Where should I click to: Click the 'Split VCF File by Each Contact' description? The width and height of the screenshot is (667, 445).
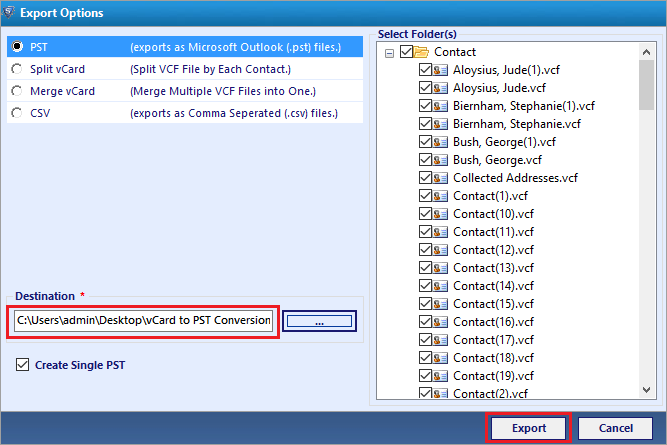coord(211,69)
